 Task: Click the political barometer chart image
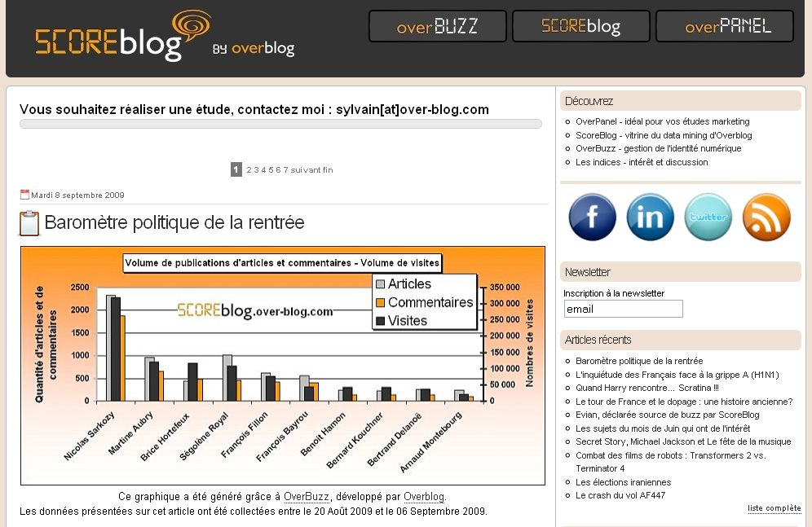(x=283, y=366)
